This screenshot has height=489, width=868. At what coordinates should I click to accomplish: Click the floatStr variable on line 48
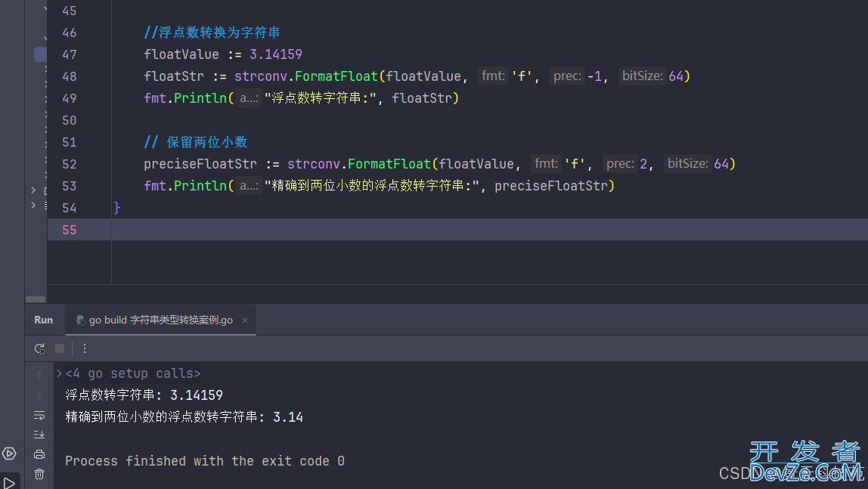click(174, 76)
